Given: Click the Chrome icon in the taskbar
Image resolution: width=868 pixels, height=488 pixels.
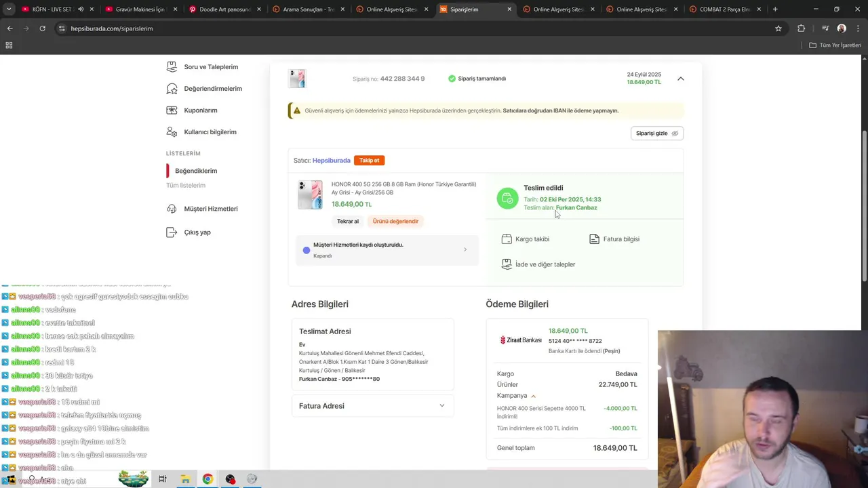Looking at the screenshot, I should coord(208,479).
